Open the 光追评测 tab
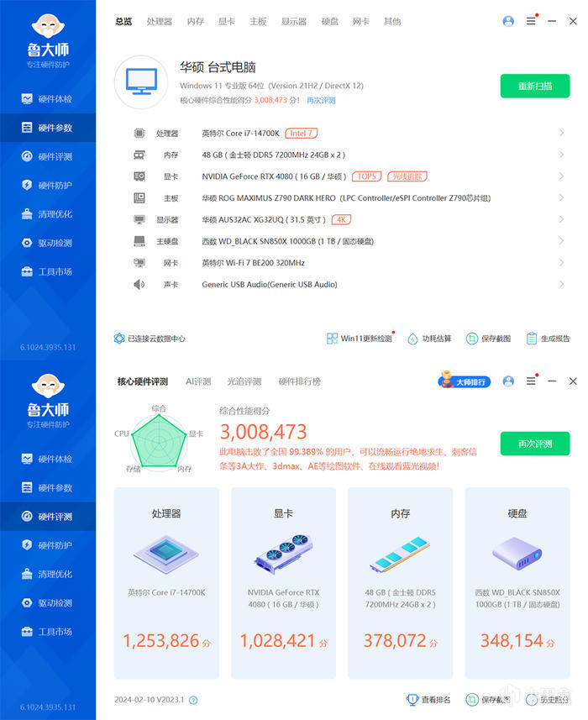 coord(244,381)
